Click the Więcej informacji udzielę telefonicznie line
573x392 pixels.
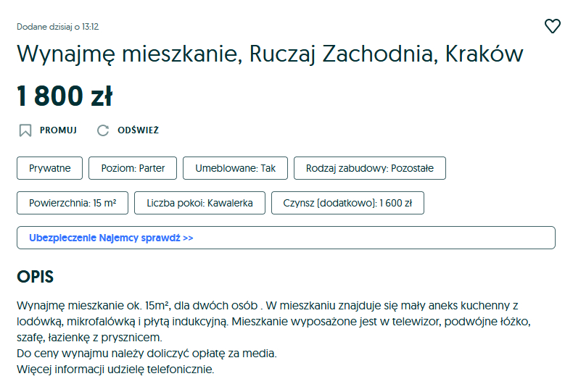click(x=115, y=370)
